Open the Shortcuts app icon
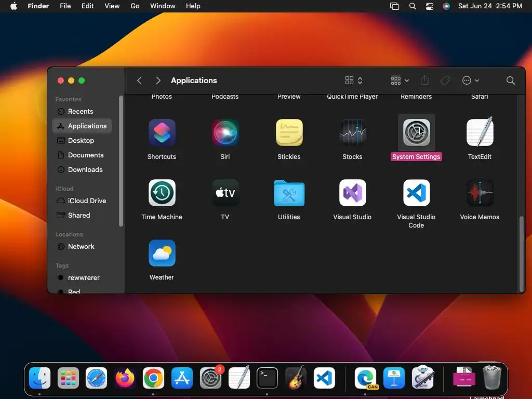The image size is (532, 399). (162, 132)
